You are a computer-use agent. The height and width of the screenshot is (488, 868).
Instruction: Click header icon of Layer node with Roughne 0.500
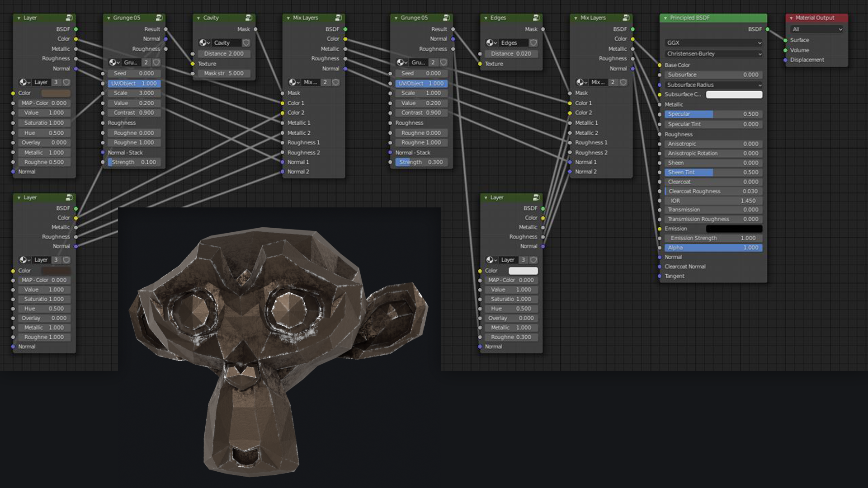(69, 18)
